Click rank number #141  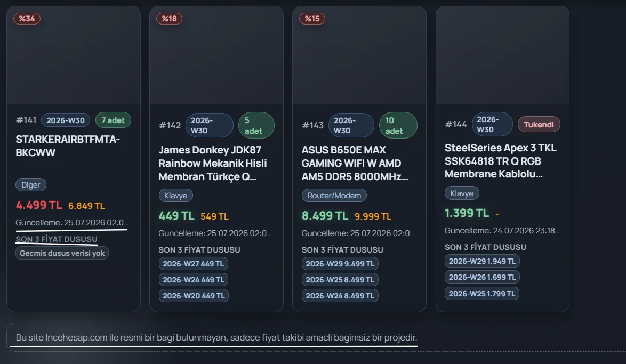click(x=26, y=120)
